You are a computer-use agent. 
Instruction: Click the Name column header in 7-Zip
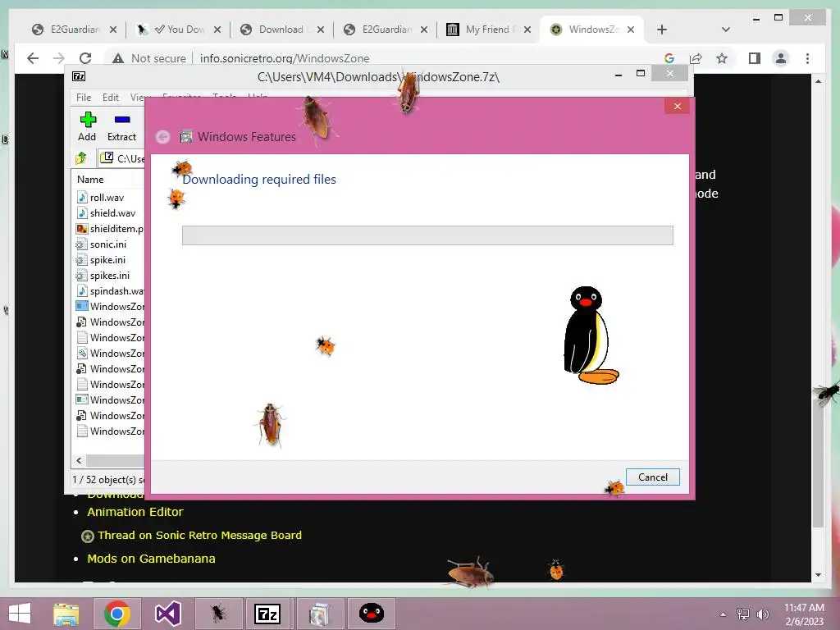pos(90,180)
